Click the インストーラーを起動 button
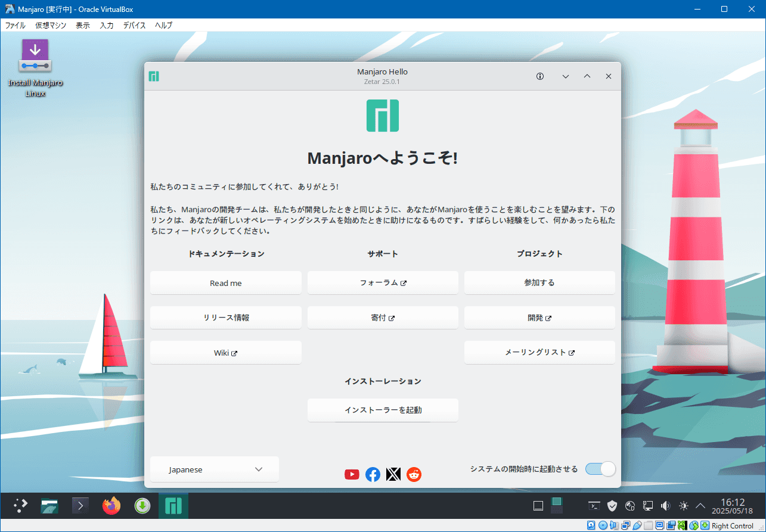766x532 pixels. 383,410
